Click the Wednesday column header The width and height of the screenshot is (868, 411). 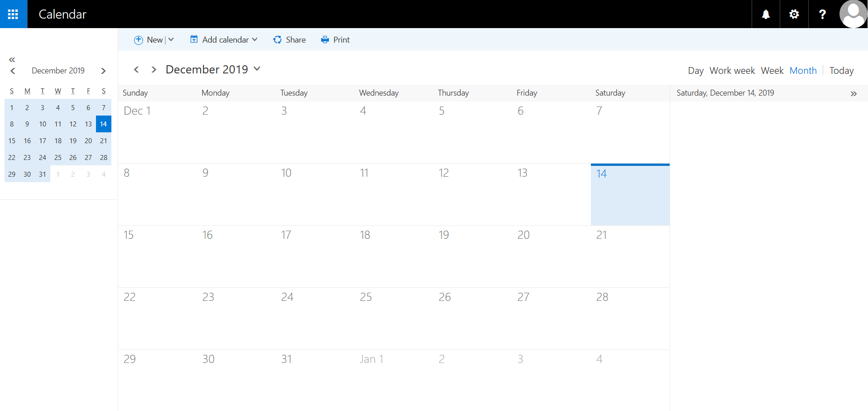[379, 93]
